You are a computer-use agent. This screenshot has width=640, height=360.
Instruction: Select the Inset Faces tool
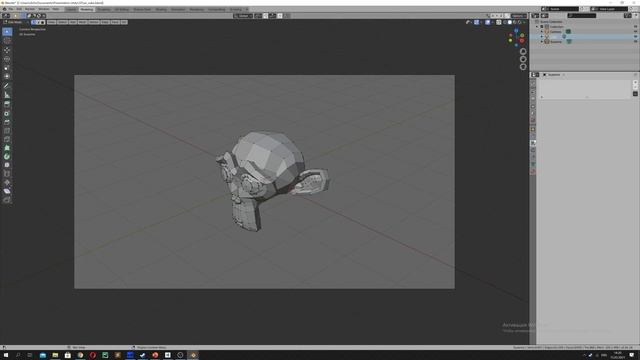tap(7, 122)
